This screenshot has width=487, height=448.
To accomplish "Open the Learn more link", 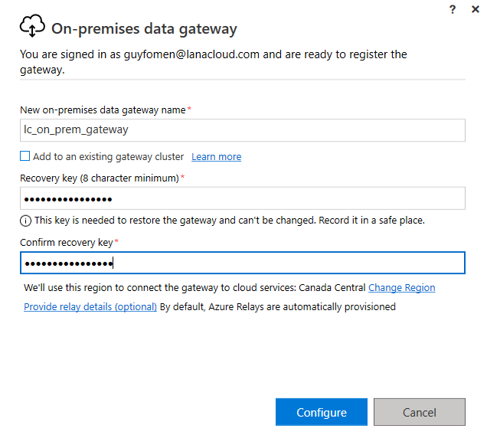I will click(x=216, y=157).
